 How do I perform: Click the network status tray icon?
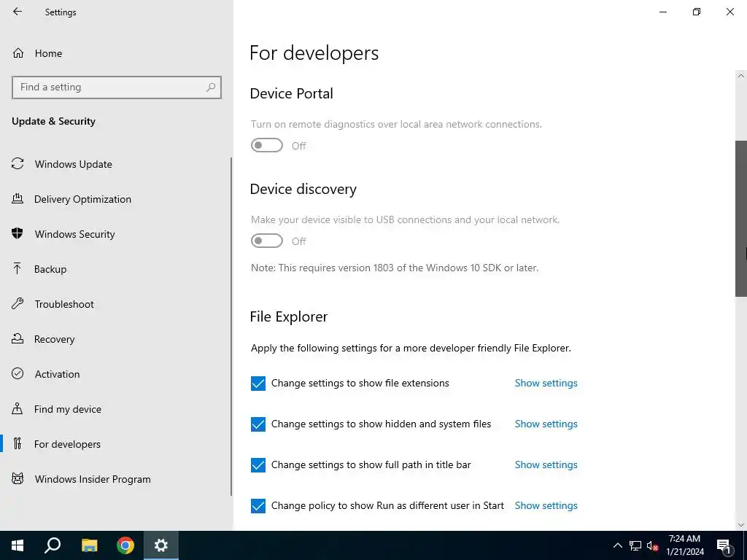pos(635,545)
